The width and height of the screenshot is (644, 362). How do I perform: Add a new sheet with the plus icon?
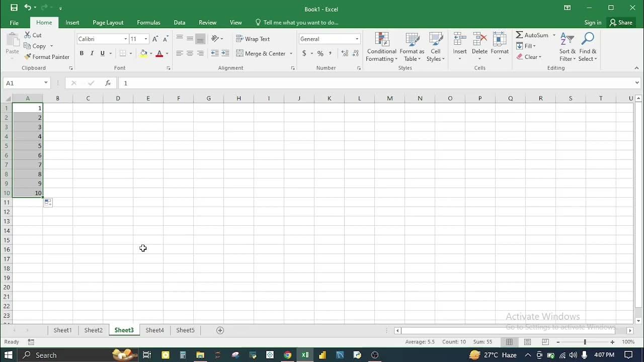click(220, 330)
